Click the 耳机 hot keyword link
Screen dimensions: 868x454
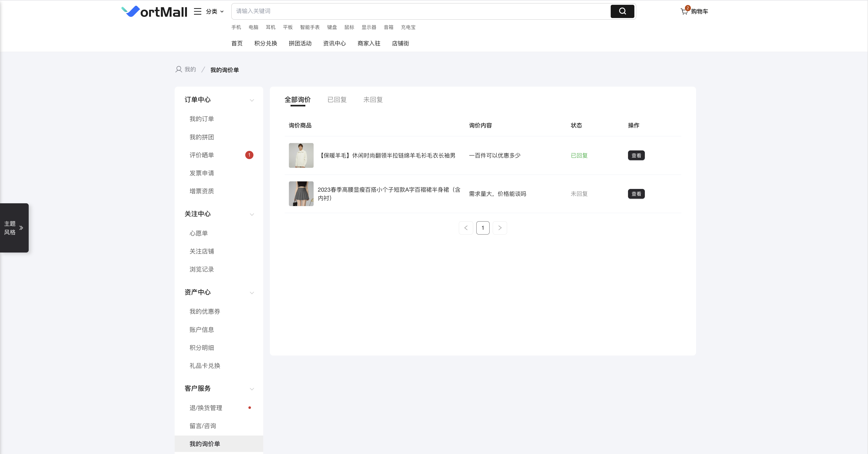point(271,27)
